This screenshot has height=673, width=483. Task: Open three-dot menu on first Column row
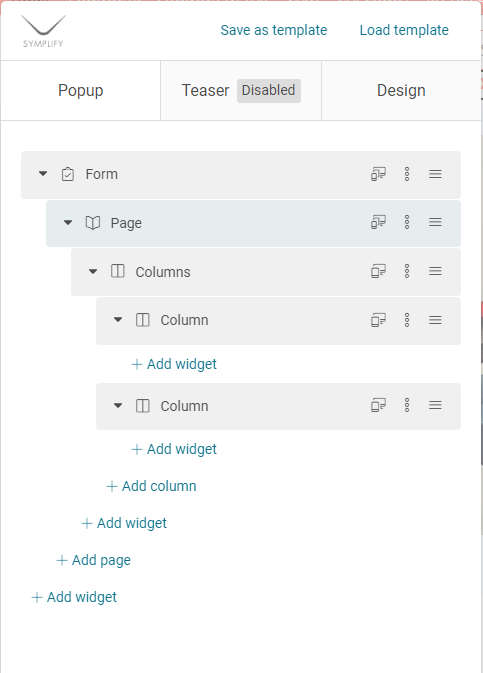pos(407,320)
